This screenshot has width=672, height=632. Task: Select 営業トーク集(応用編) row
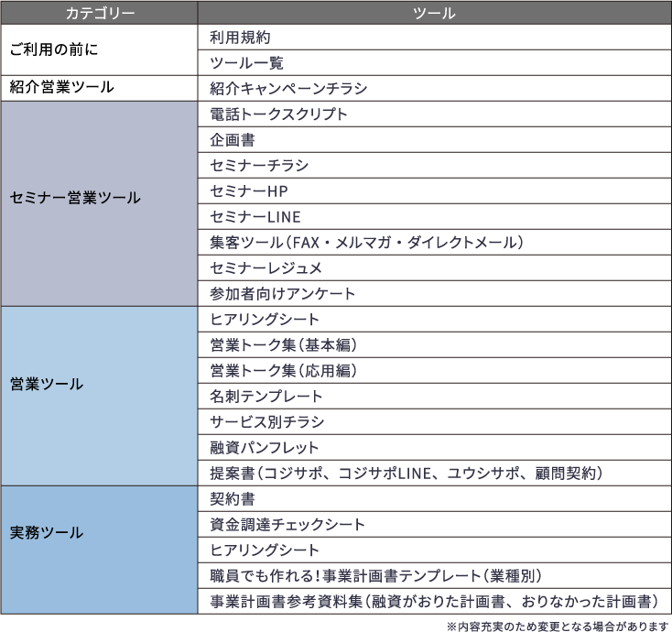pyautogui.click(x=435, y=370)
